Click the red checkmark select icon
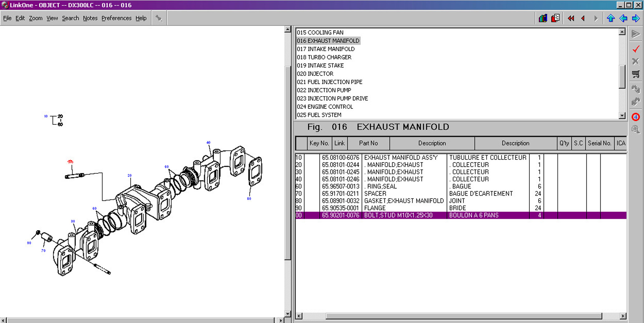 (636, 49)
